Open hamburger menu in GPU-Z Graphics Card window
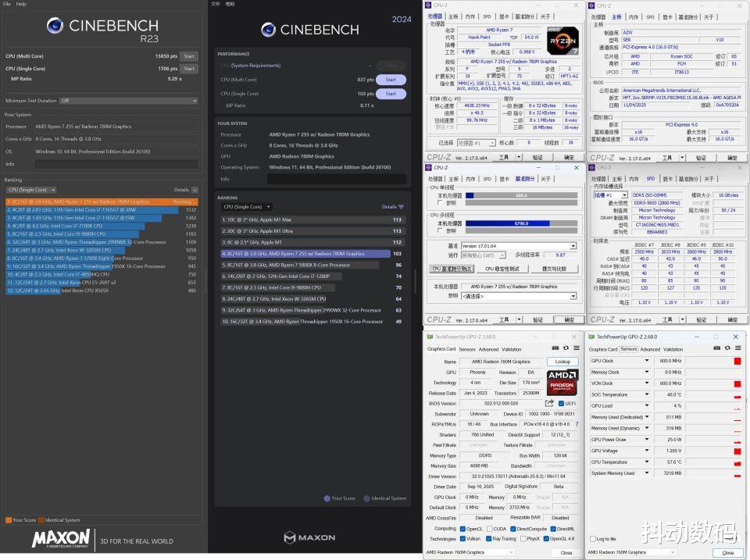 coord(577,348)
